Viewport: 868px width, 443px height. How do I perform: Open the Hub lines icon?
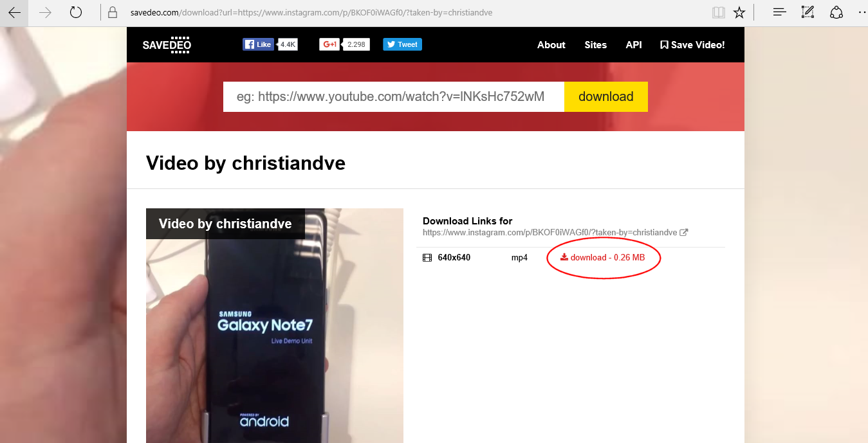[x=780, y=12]
